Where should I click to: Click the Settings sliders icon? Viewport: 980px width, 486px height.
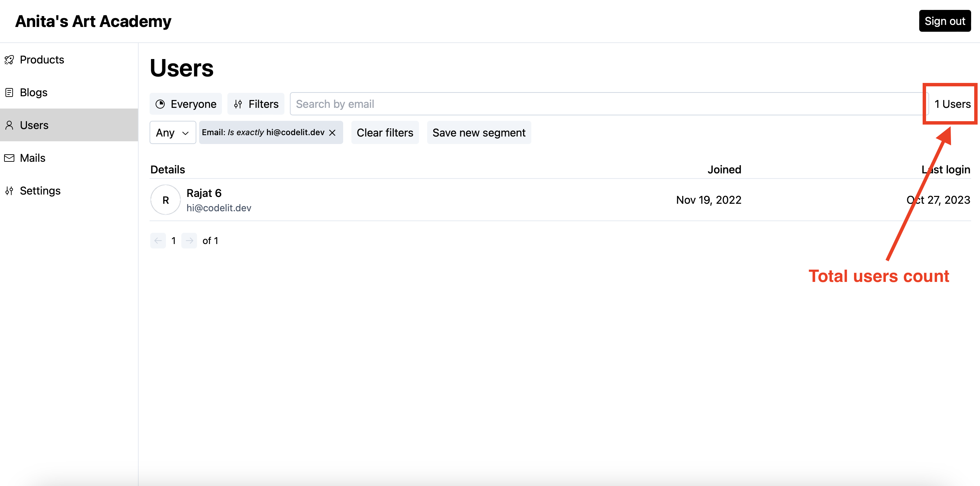click(x=9, y=190)
